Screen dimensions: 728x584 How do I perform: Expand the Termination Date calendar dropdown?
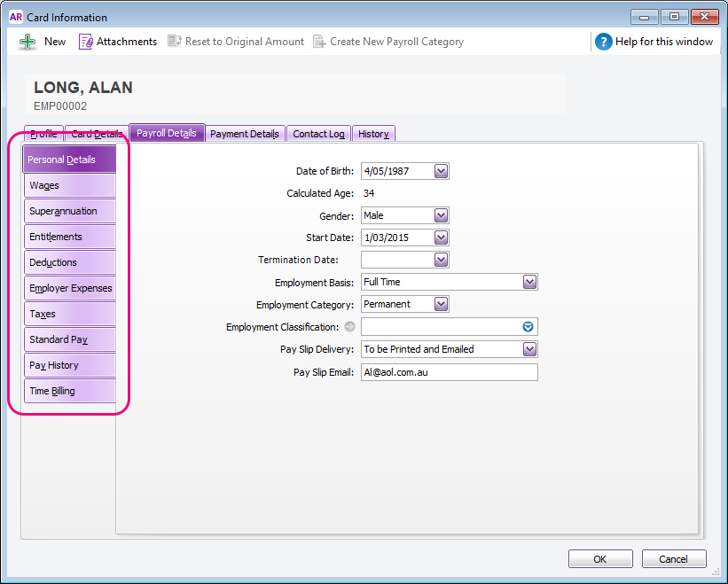point(442,260)
